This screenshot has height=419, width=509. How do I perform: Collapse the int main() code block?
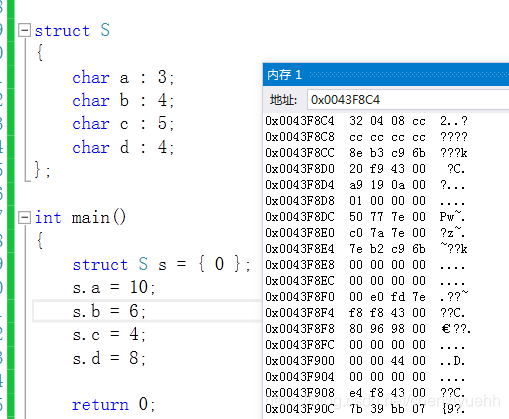pyautogui.click(x=24, y=218)
